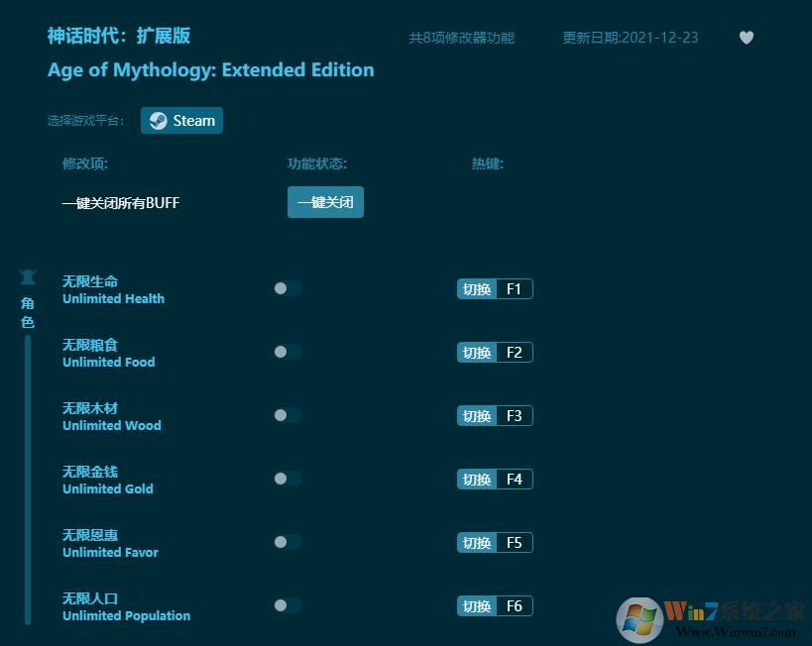Viewport: 812px width, 646px height.
Task: Click the 切换 F1 hotkey button for Health
Action: pyautogui.click(x=494, y=288)
